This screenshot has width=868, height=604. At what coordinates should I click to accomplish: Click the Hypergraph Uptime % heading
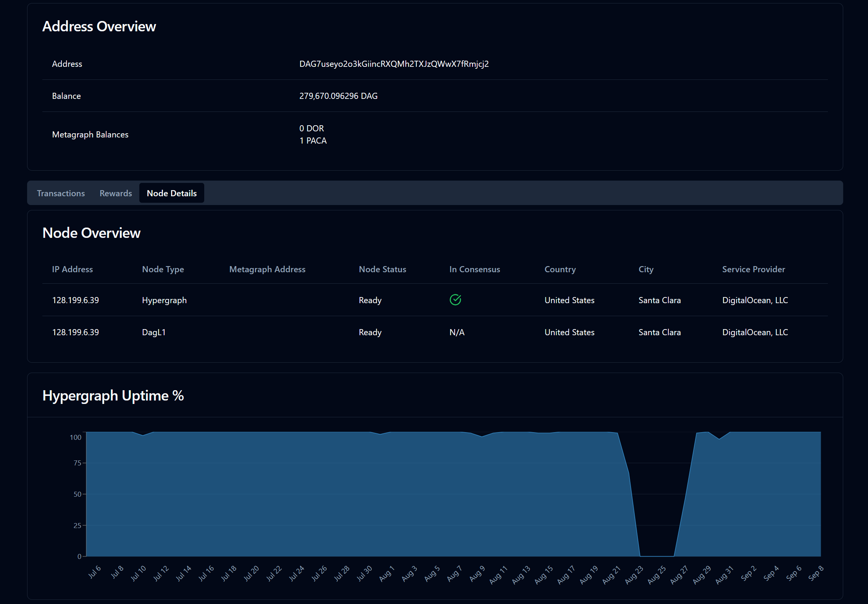tap(113, 396)
